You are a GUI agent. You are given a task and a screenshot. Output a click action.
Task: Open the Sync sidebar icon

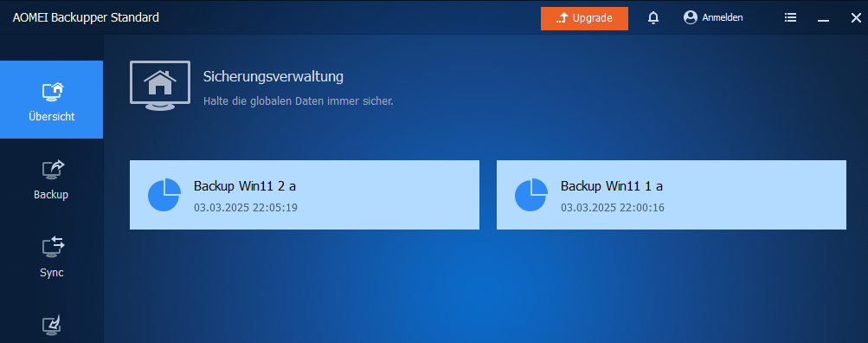(53, 247)
